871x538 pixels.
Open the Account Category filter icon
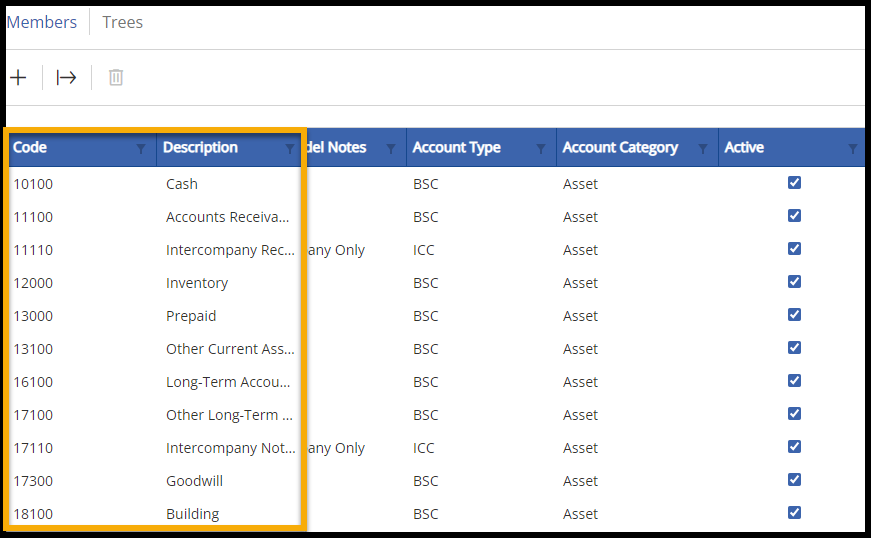point(703,149)
